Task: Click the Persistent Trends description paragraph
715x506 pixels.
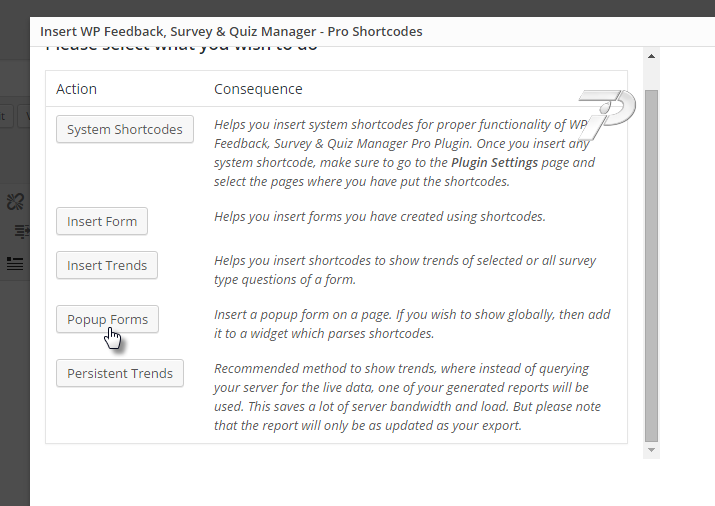Action: pyautogui.click(x=408, y=397)
